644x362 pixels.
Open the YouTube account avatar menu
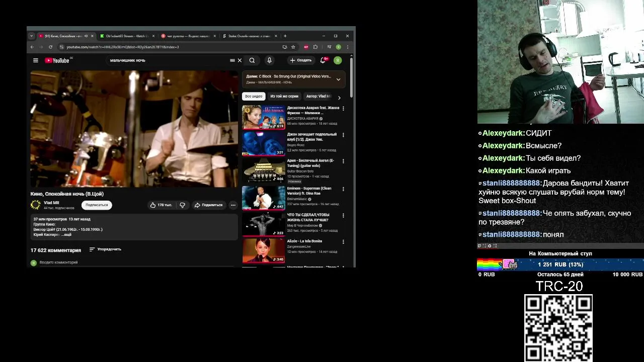tap(338, 60)
